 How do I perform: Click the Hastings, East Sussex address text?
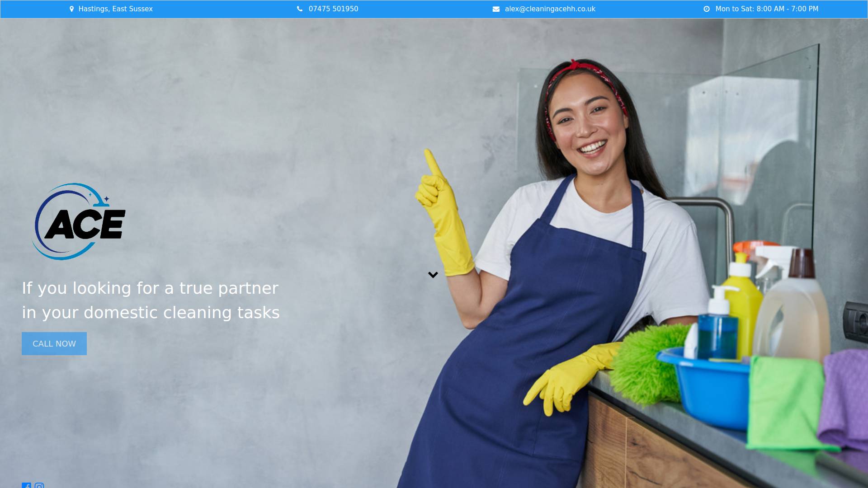(x=115, y=9)
